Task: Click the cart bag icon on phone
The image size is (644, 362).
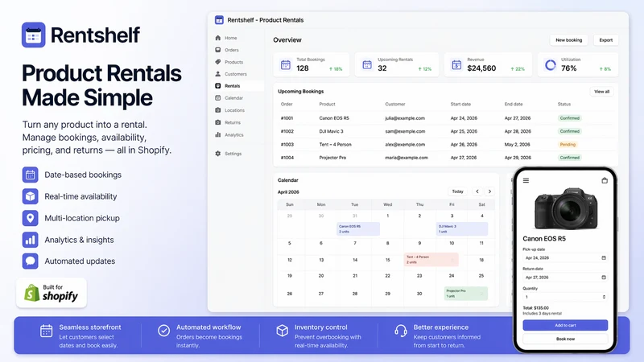Action: click(605, 180)
